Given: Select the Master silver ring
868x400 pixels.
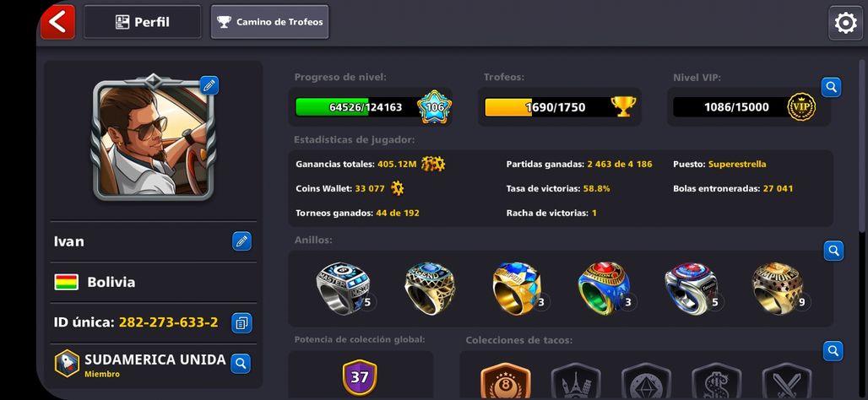Looking at the screenshot, I should pos(343,289).
